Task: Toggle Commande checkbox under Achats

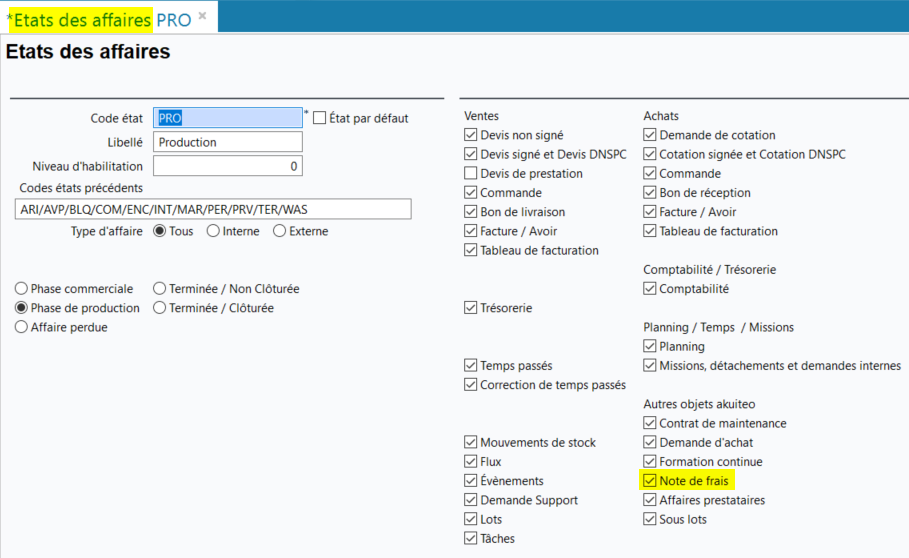Action: coord(650,173)
